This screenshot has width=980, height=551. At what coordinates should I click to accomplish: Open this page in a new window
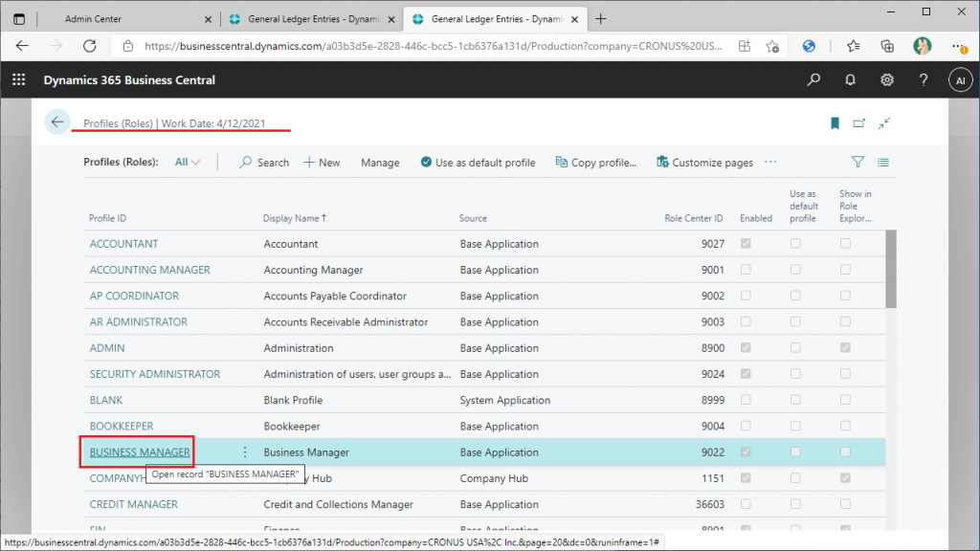coord(858,123)
